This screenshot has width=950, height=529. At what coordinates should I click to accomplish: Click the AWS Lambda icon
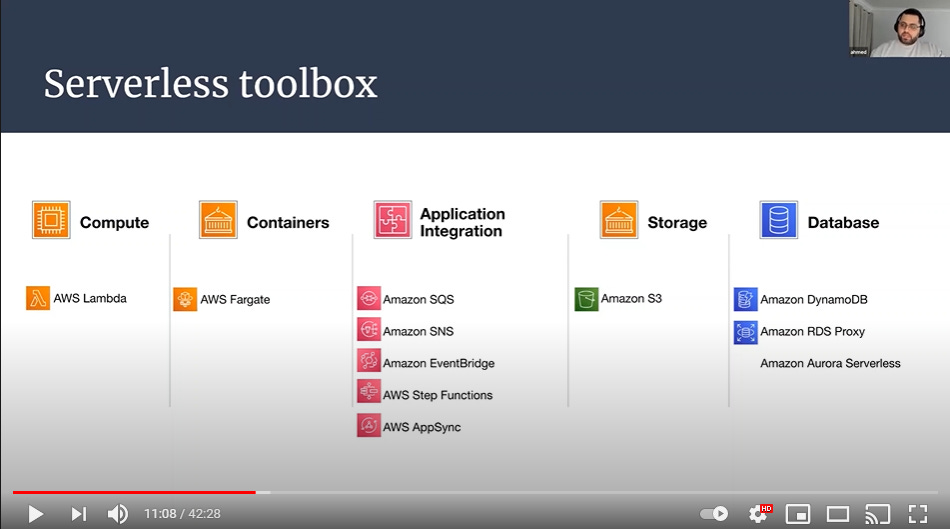point(38,298)
